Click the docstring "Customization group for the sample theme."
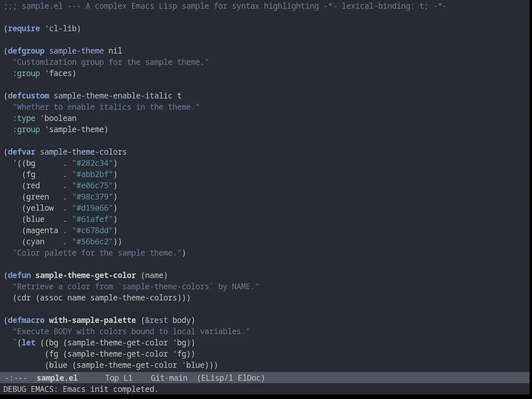The image size is (532, 399). click(x=111, y=62)
